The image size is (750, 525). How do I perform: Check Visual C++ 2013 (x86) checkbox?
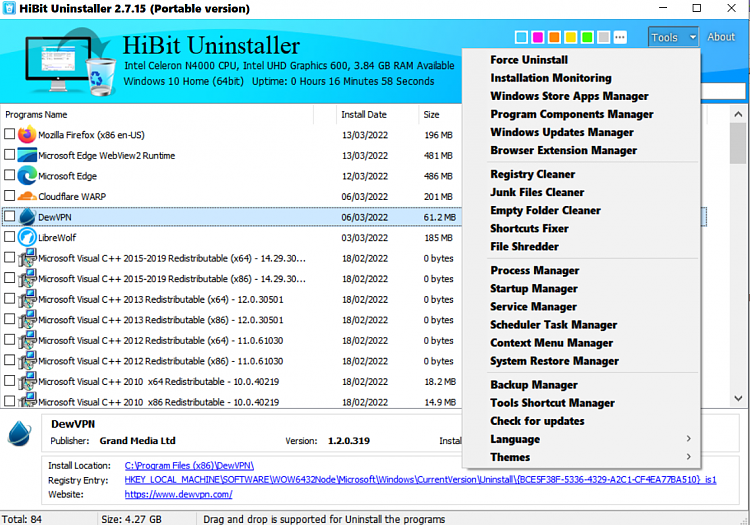[x=10, y=319]
